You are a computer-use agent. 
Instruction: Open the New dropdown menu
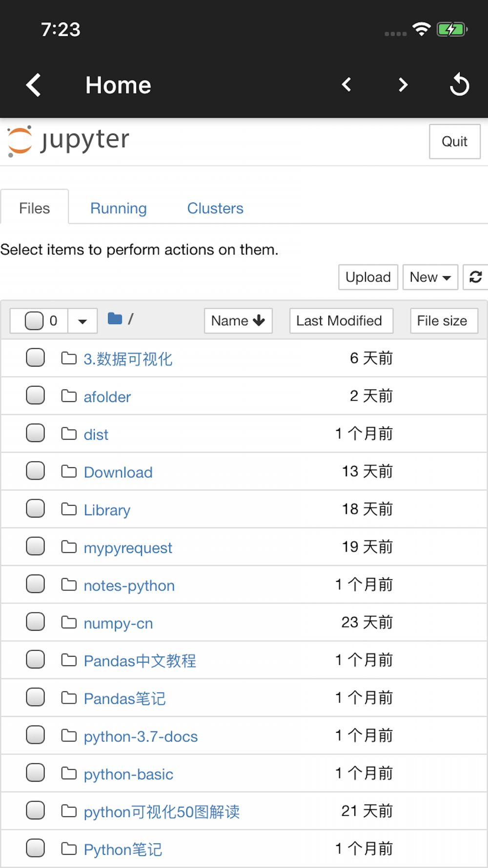point(430,277)
